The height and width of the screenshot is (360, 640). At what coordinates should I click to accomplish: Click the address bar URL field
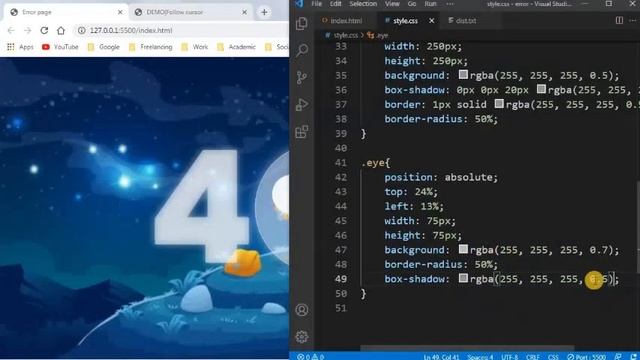[x=182, y=31]
